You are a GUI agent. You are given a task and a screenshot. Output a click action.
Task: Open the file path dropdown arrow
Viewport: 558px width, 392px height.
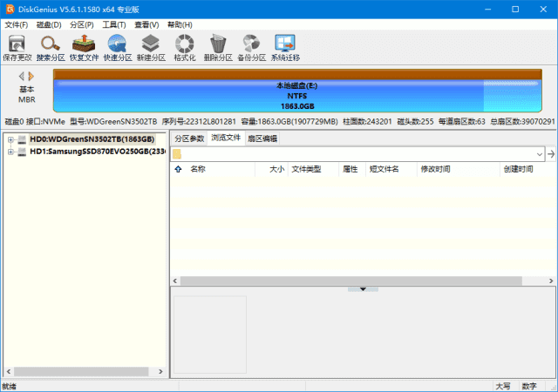(540, 154)
